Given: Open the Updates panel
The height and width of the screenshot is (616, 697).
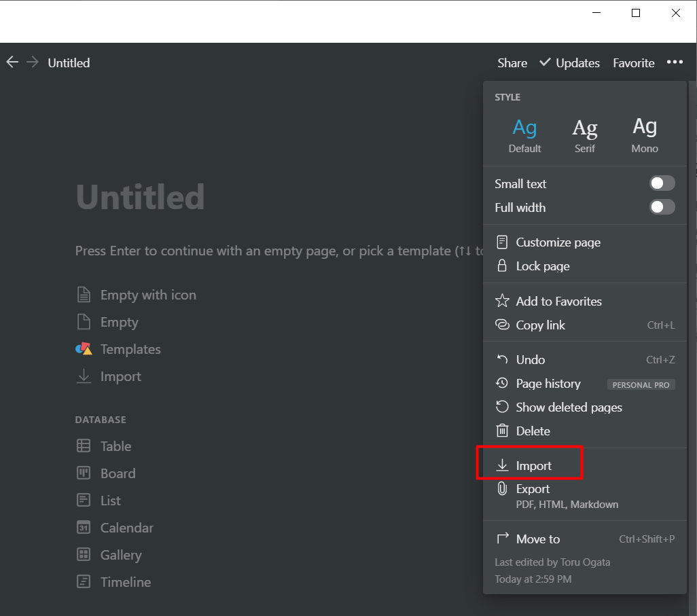Looking at the screenshot, I should coord(569,62).
